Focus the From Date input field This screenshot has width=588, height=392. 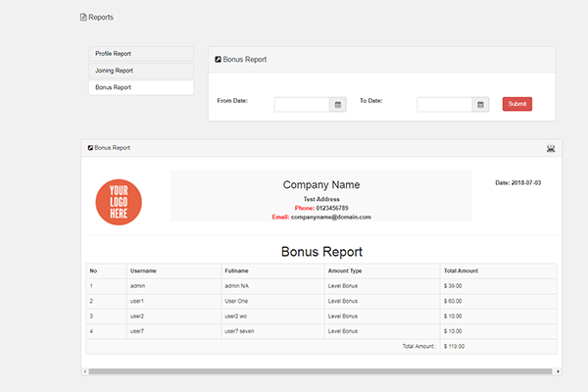301,104
